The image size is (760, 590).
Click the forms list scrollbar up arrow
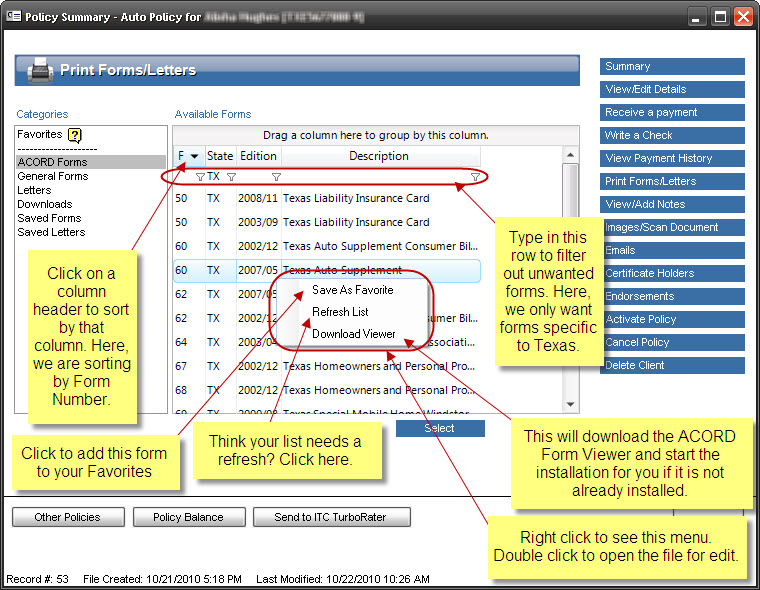point(570,155)
